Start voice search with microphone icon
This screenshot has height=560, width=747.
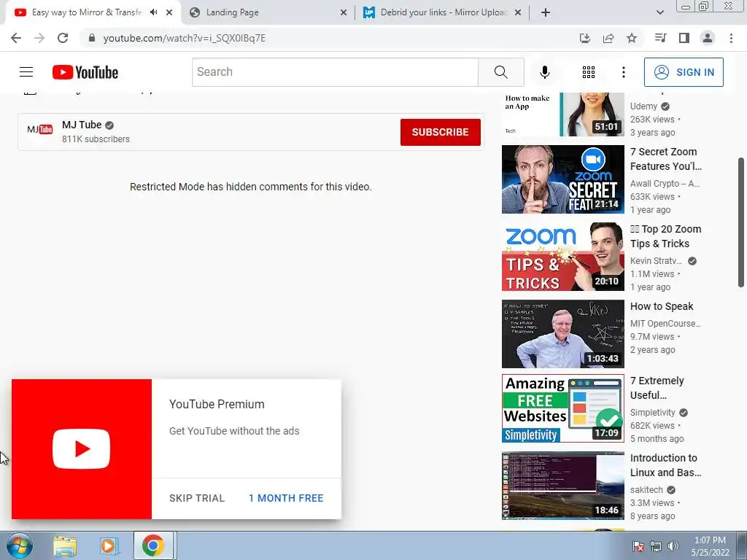coord(544,72)
